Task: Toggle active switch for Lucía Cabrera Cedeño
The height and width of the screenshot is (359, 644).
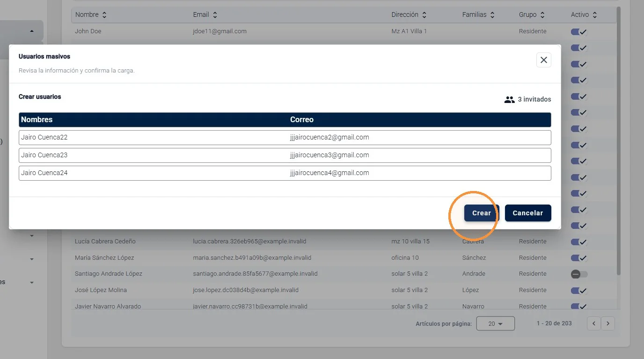Action: click(579, 242)
